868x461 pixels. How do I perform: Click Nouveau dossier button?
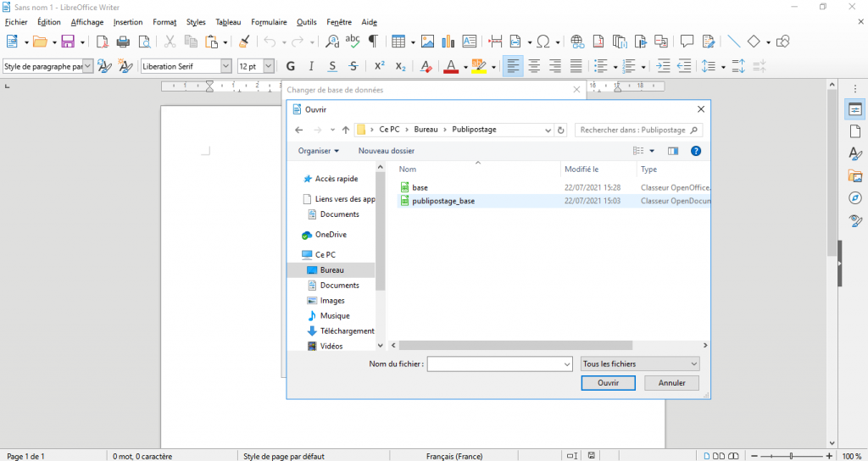(x=387, y=151)
